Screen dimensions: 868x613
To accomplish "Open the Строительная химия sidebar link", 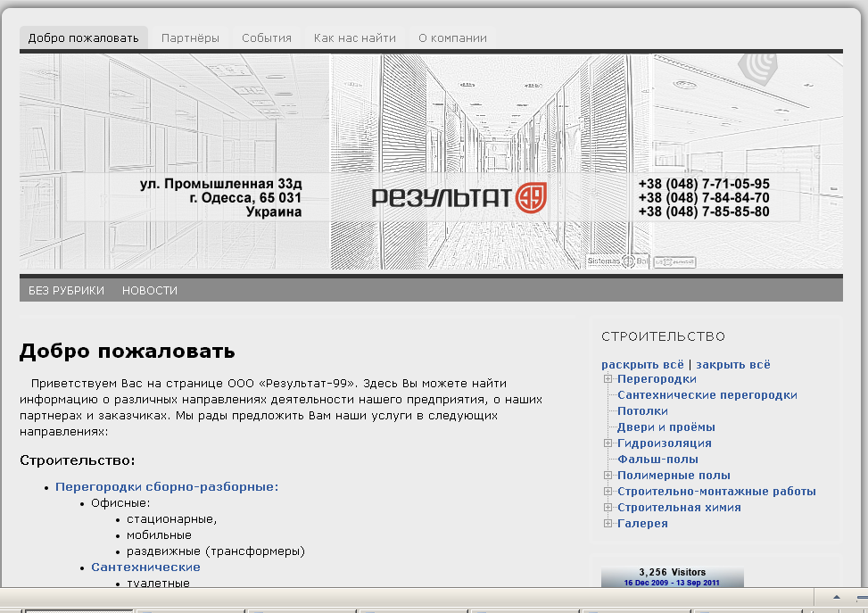I will (679, 508).
